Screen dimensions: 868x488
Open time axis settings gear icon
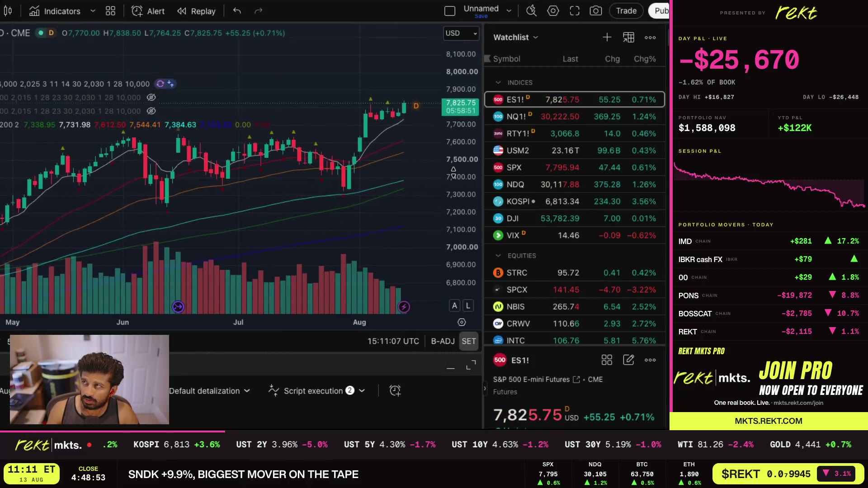tap(462, 322)
